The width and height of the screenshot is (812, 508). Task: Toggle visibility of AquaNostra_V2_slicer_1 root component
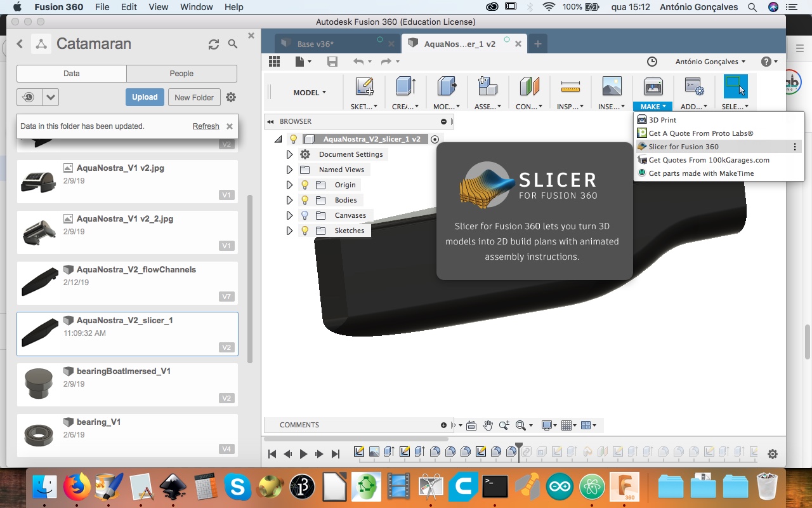[x=293, y=139]
